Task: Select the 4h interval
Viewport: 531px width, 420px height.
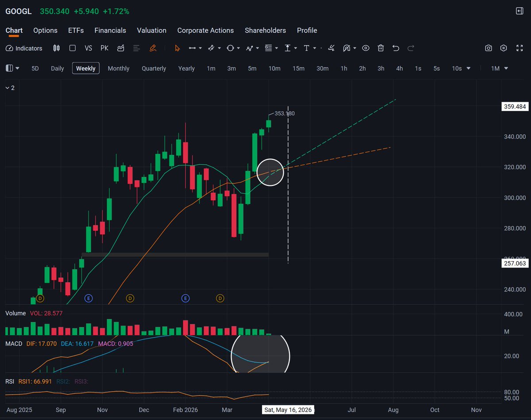Action: tap(400, 68)
